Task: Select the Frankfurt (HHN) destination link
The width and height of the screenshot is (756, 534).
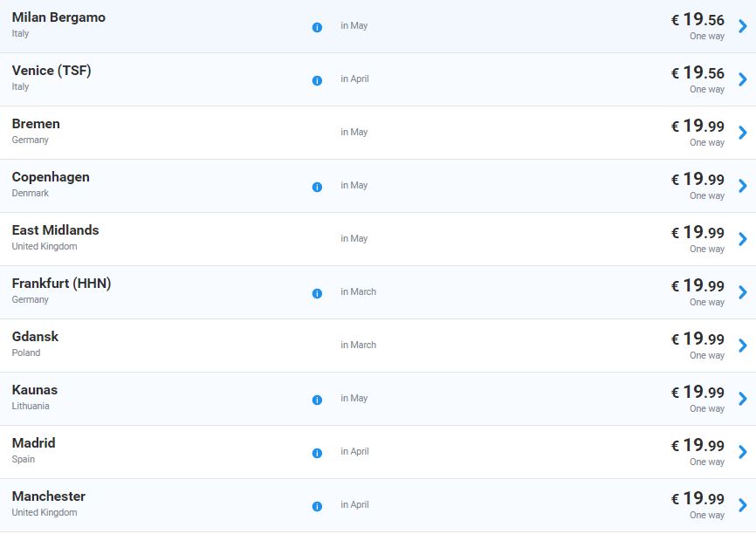Action: coord(61,284)
